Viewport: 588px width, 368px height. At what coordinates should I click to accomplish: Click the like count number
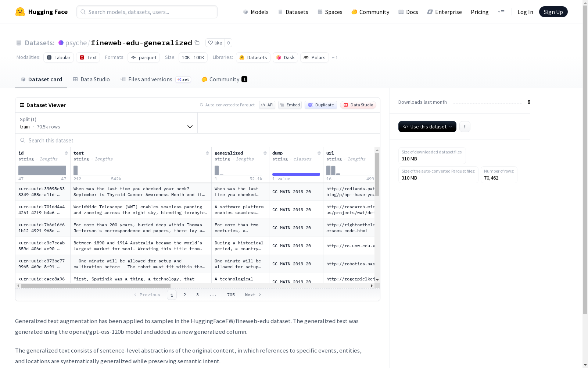pyautogui.click(x=228, y=43)
